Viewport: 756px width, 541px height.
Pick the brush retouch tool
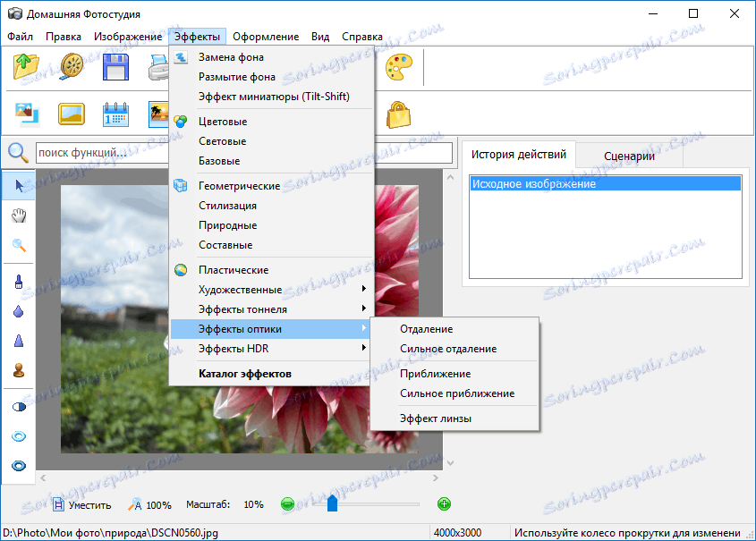coord(18,282)
